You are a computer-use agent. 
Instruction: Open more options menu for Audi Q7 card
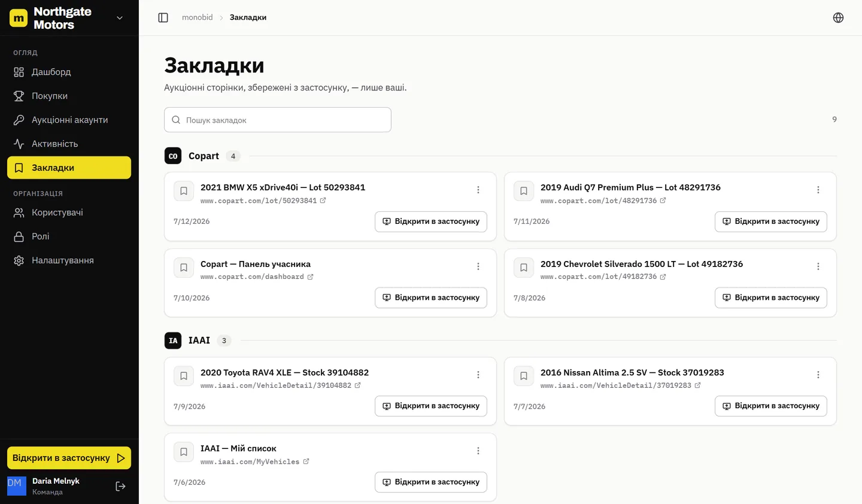[x=818, y=190]
